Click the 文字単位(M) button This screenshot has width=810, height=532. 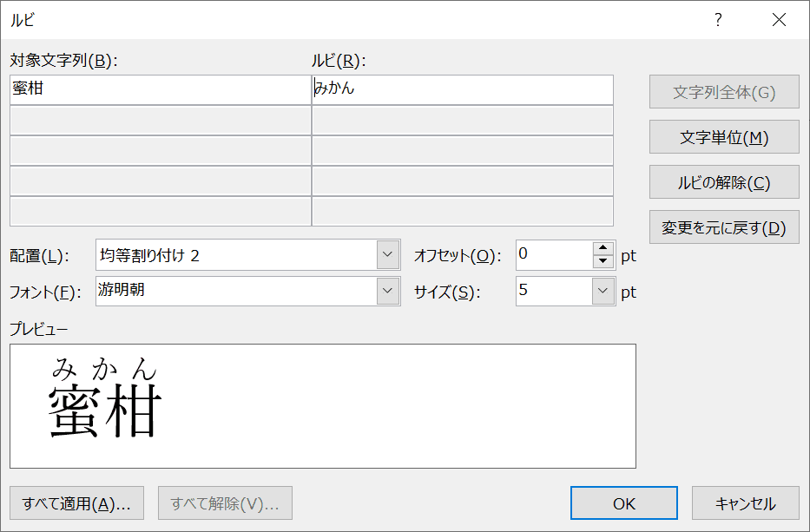click(x=724, y=137)
